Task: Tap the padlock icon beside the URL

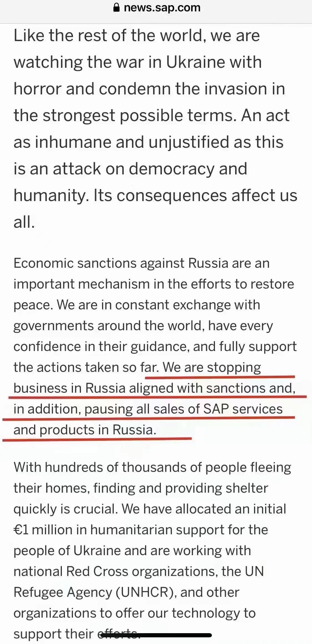Action: point(117,8)
